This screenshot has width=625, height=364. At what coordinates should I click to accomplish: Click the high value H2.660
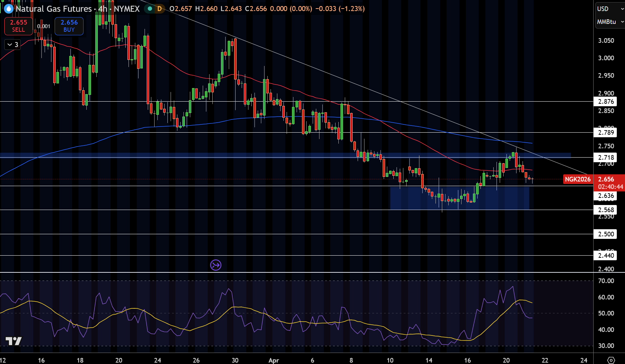click(x=206, y=9)
